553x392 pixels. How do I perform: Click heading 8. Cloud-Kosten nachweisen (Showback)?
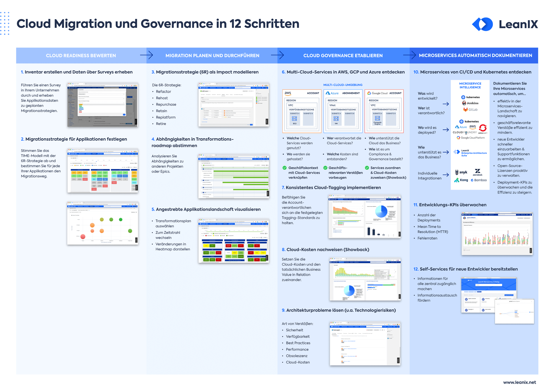pyautogui.click(x=325, y=250)
